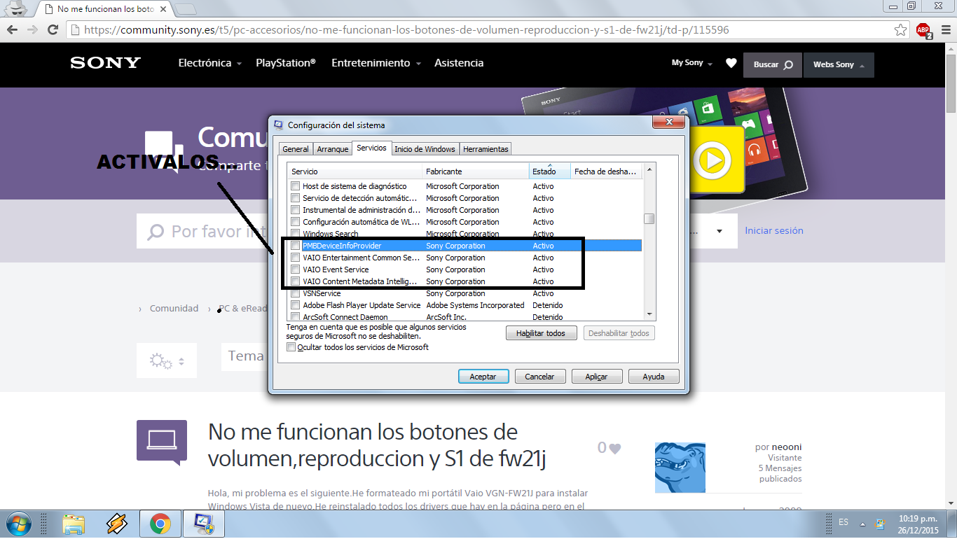Open Windows Explorer from taskbar

[74, 524]
